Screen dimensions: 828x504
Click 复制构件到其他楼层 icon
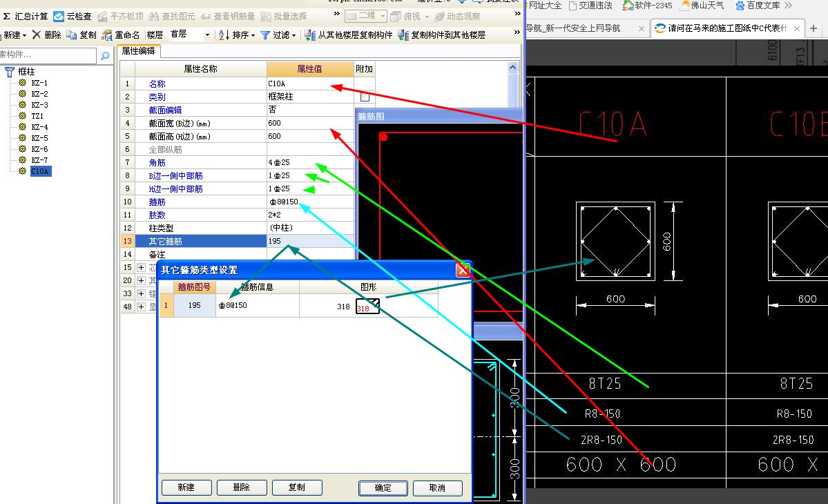403,35
